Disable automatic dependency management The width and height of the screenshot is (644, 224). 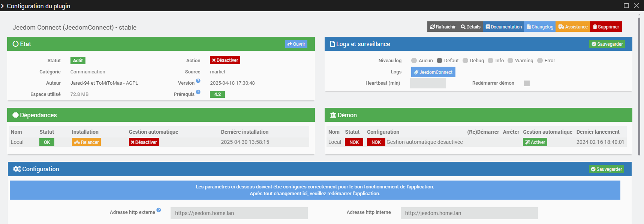[144, 142]
